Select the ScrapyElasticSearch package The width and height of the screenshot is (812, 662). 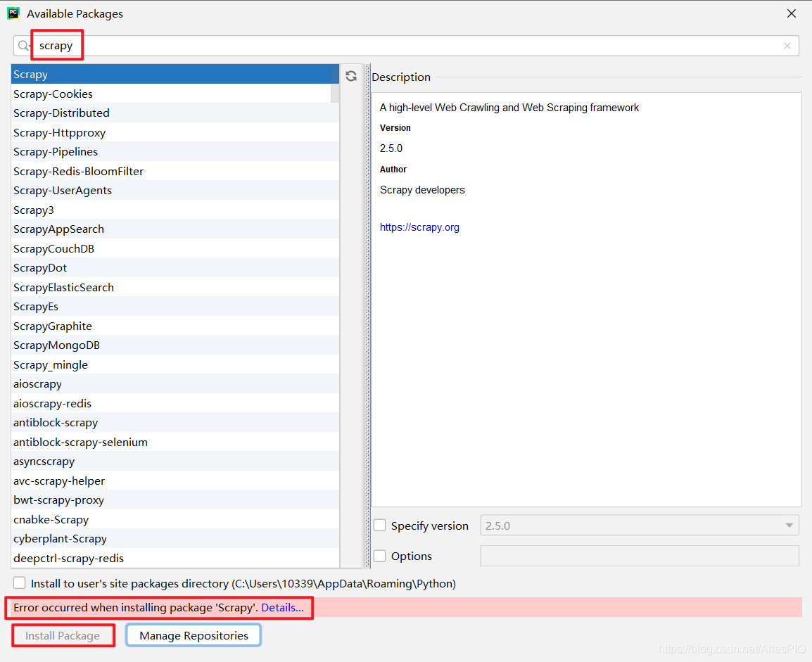tap(175, 287)
